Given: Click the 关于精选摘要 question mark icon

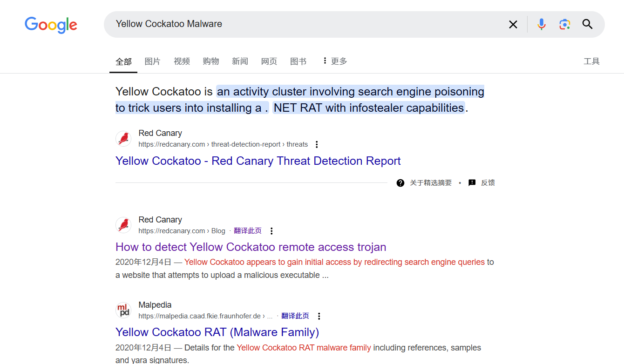Looking at the screenshot, I should 400,183.
